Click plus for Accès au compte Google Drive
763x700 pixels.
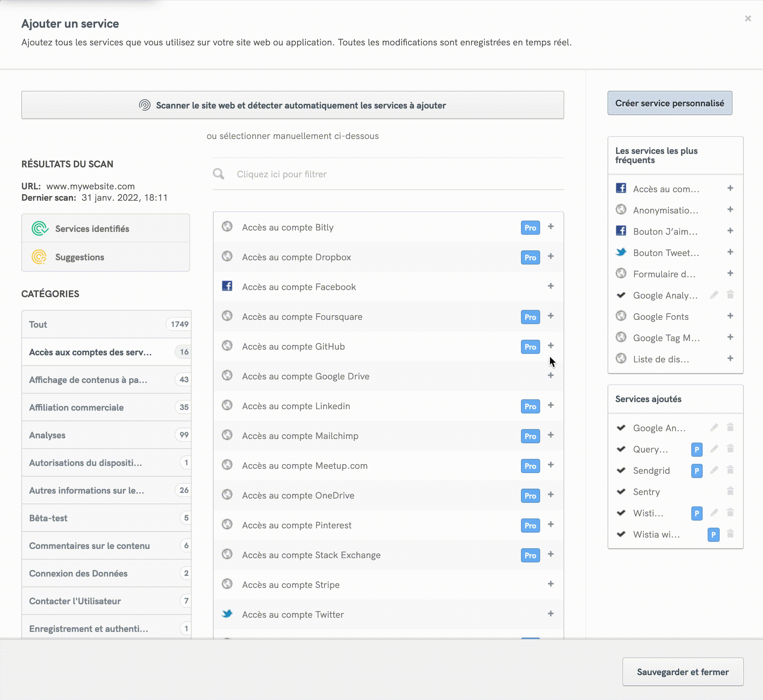[x=550, y=376]
